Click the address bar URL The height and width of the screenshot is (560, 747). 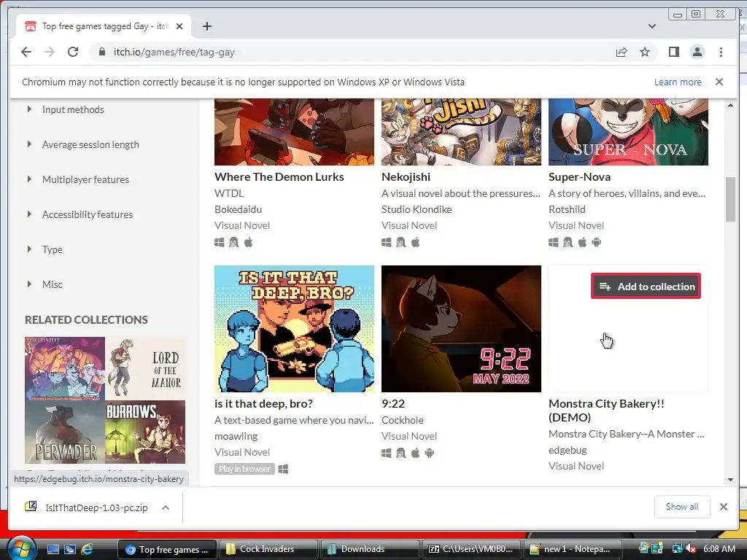point(174,52)
